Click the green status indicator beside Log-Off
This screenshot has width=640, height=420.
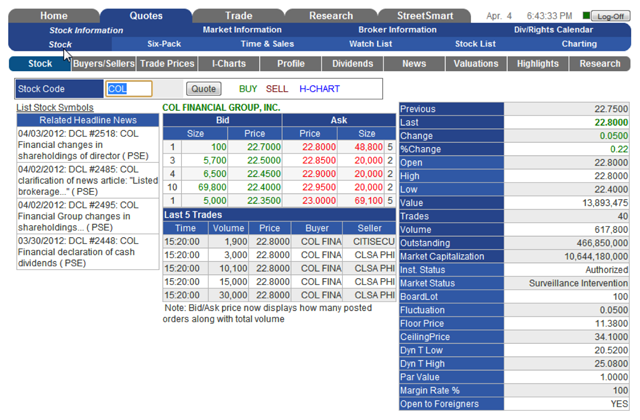[x=587, y=16]
